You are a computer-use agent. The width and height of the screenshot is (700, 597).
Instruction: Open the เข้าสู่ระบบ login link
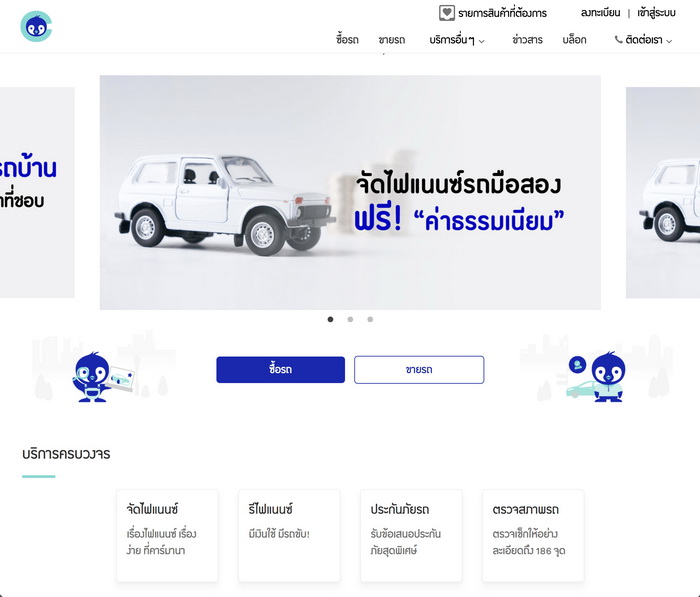(656, 13)
